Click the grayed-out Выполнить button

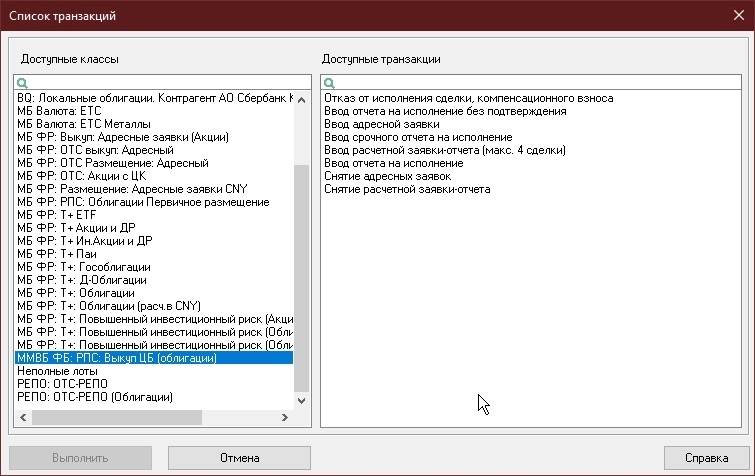[80, 458]
